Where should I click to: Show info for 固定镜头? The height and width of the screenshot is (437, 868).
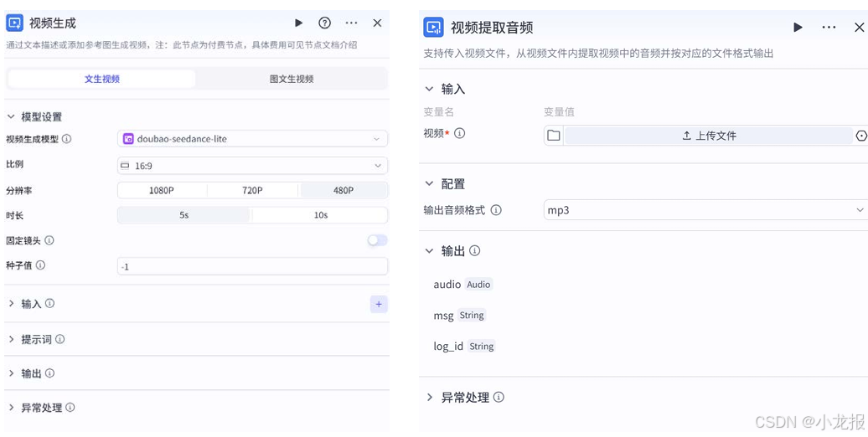point(49,240)
